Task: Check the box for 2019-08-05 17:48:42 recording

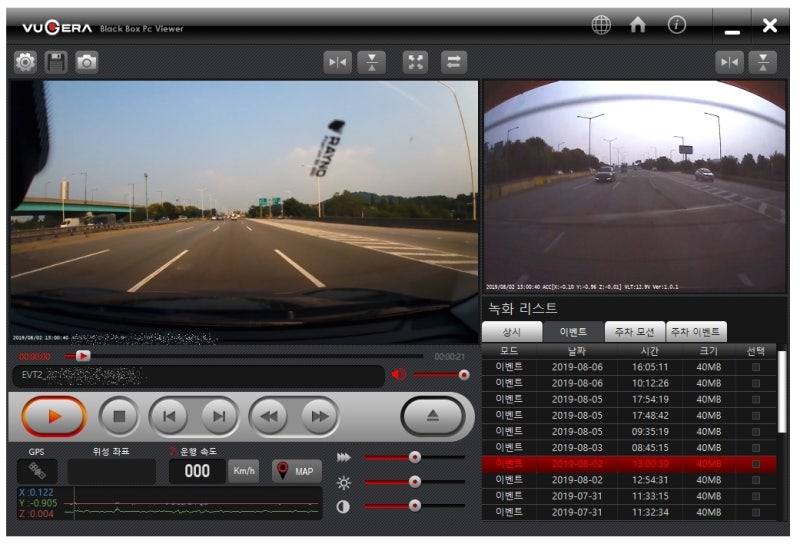Action: [756, 415]
